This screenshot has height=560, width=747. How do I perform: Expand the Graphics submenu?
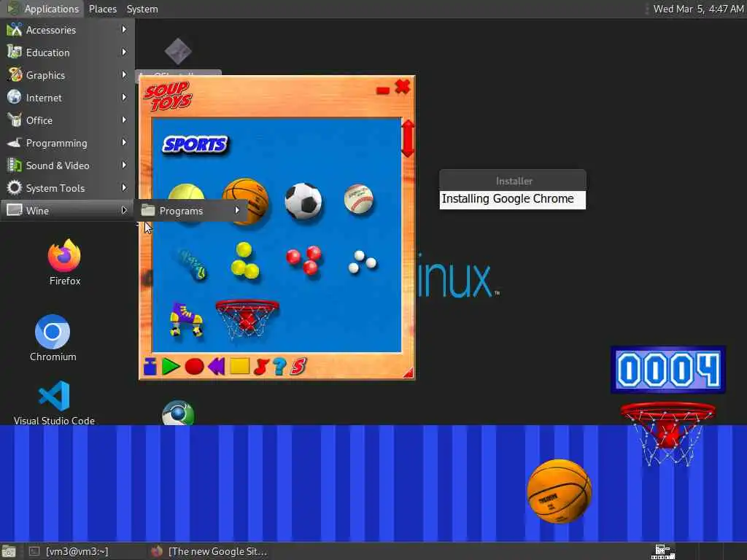click(x=67, y=75)
